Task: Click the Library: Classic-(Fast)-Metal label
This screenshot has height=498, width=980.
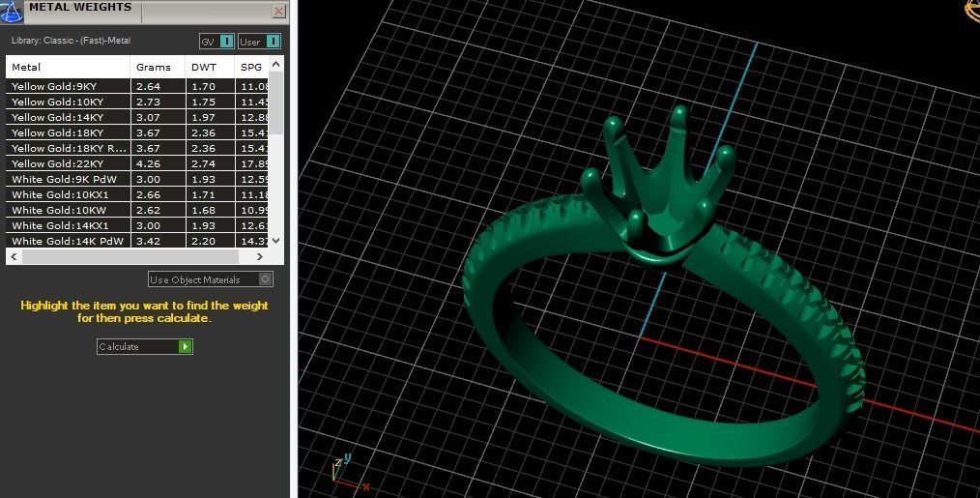Action: click(72, 41)
